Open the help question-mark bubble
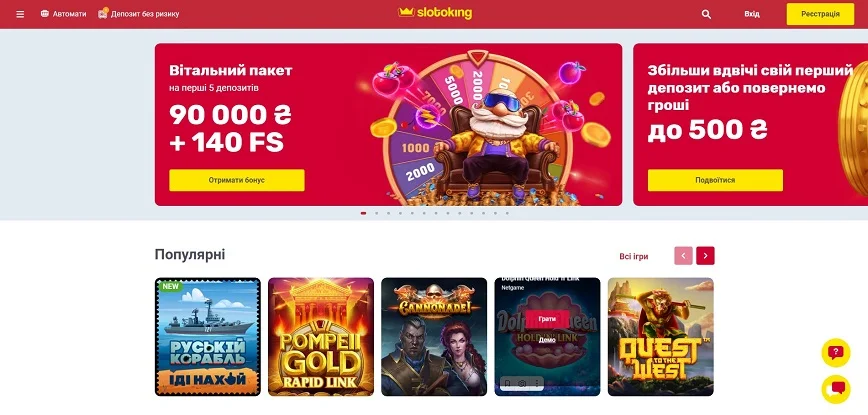 tap(835, 352)
